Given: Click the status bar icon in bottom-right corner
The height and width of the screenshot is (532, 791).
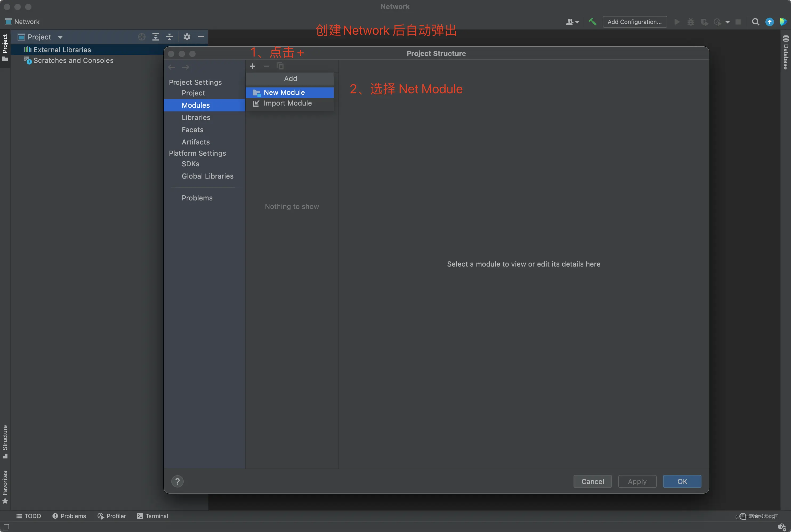Looking at the screenshot, I should point(782,527).
